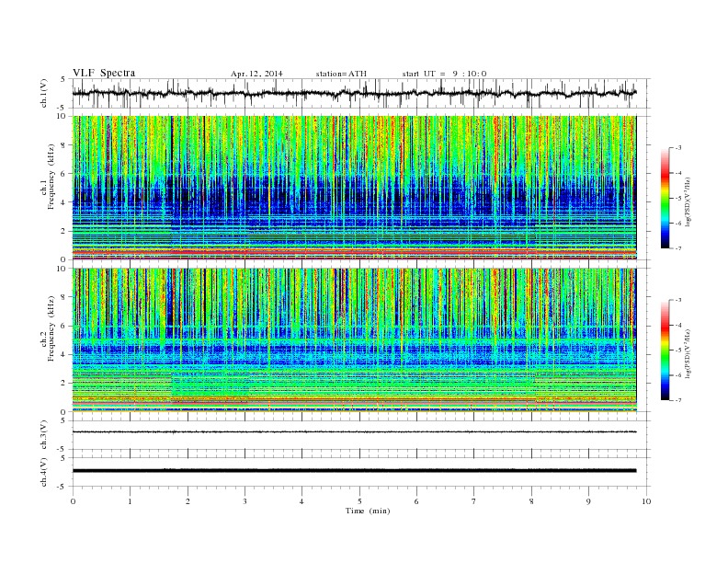Image resolution: width=728 pixels, height=563 pixels.
Task: Click inside the ch.1 spectrogram panel
Action: point(354,188)
